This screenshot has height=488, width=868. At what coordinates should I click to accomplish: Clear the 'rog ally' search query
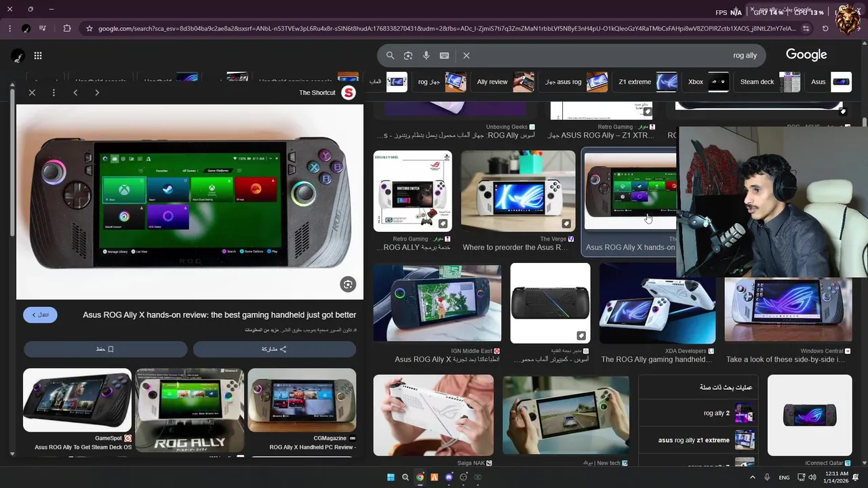[x=467, y=56]
